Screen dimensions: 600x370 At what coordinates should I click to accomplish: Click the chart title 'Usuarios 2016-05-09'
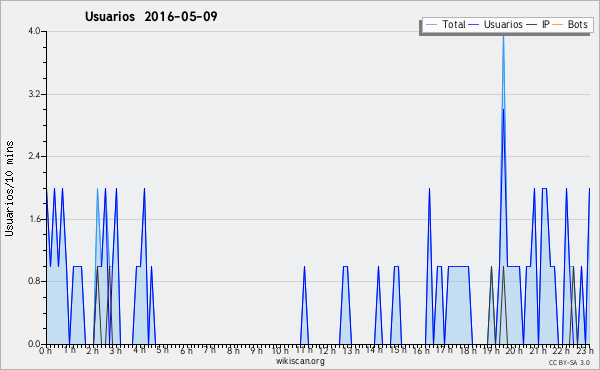151,16
